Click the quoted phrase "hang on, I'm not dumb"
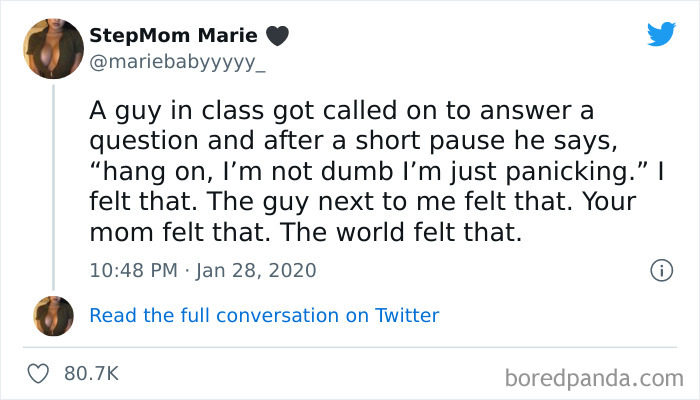 pos(220,172)
